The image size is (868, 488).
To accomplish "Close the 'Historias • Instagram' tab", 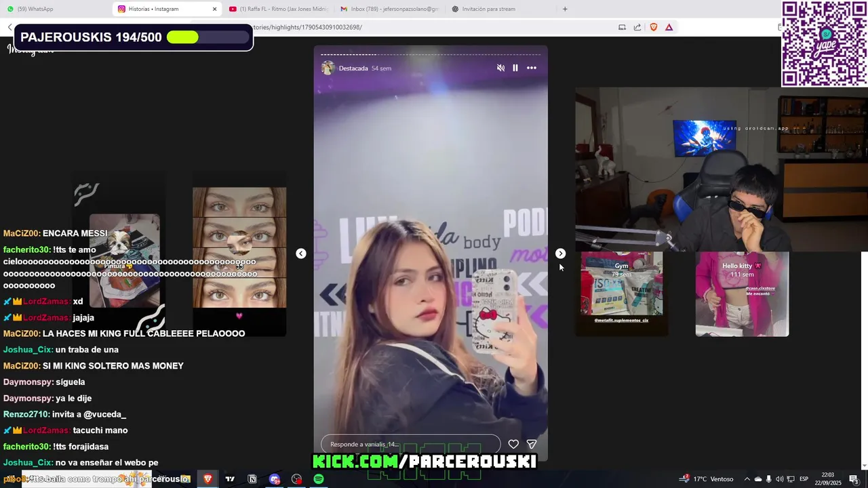I will [x=215, y=9].
